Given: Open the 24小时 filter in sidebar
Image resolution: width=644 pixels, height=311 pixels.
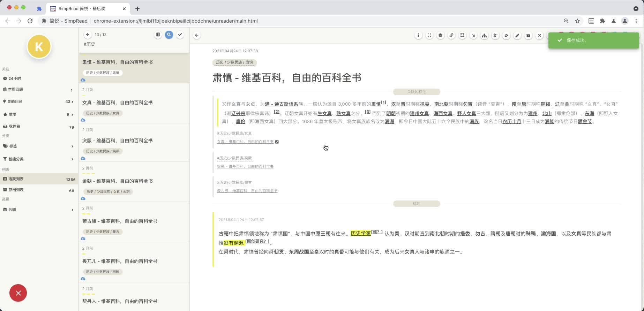Looking at the screenshot, I should click(39, 78).
